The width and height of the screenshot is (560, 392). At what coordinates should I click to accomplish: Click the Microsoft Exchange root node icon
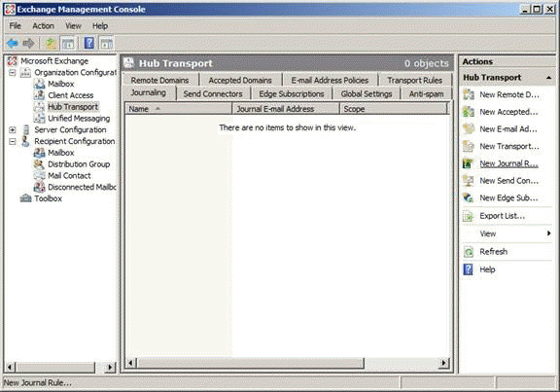coord(12,60)
